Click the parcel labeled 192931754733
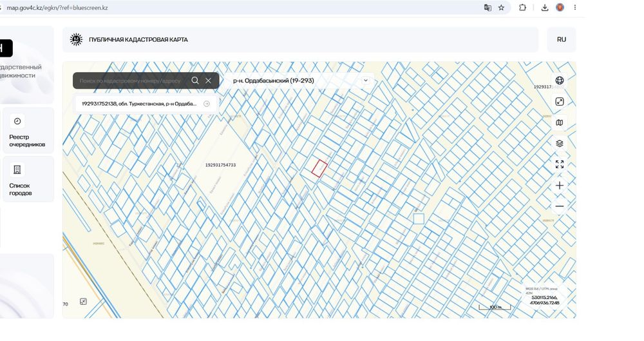This screenshot has width=644, height=341. tap(220, 165)
